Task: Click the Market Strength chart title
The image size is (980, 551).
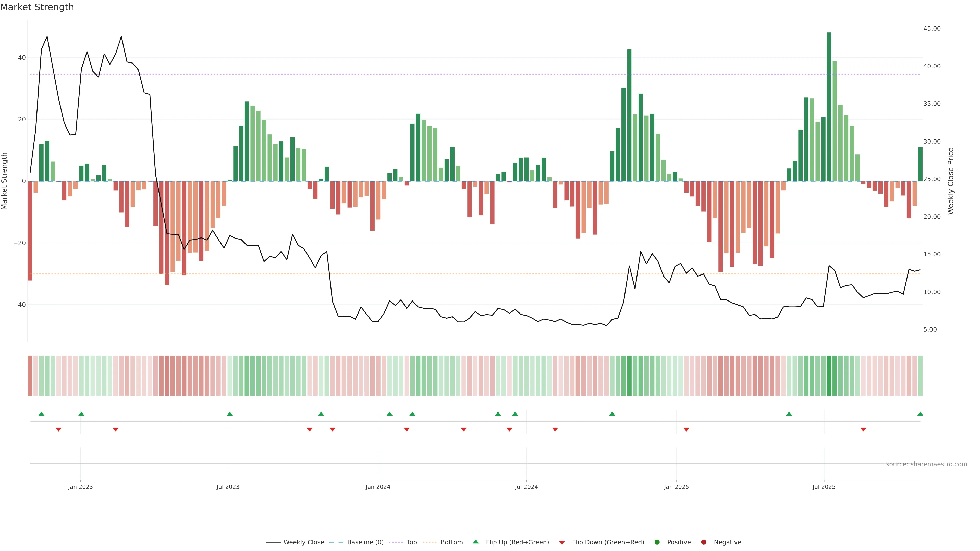Action: 37,7
